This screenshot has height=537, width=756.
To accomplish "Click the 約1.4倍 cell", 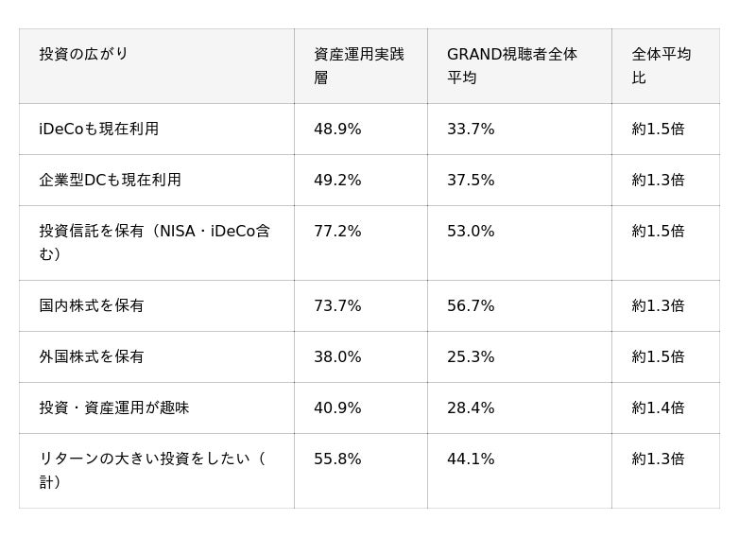I will [665, 408].
